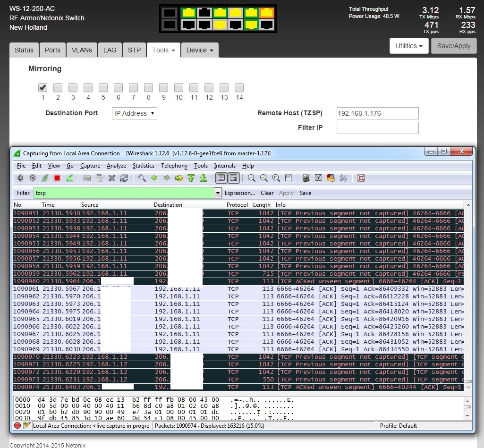Switch to the Status tab
484x448 pixels.
24,50
